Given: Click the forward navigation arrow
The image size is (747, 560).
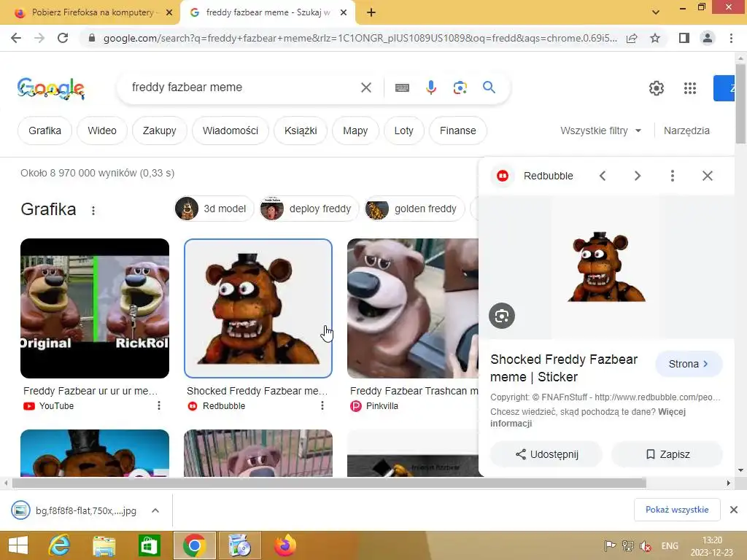Looking at the screenshot, I should pos(39,38).
